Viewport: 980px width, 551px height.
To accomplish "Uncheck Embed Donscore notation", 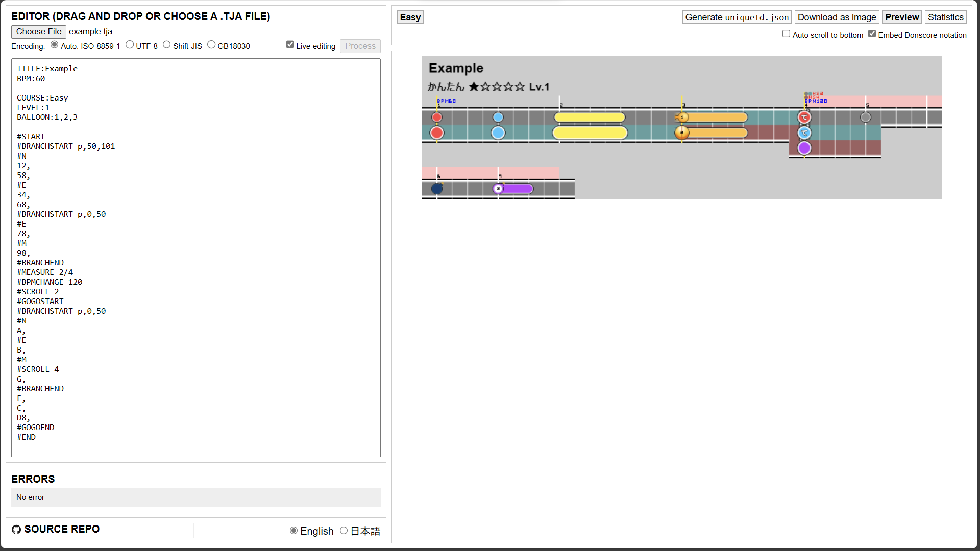I will click(x=872, y=34).
